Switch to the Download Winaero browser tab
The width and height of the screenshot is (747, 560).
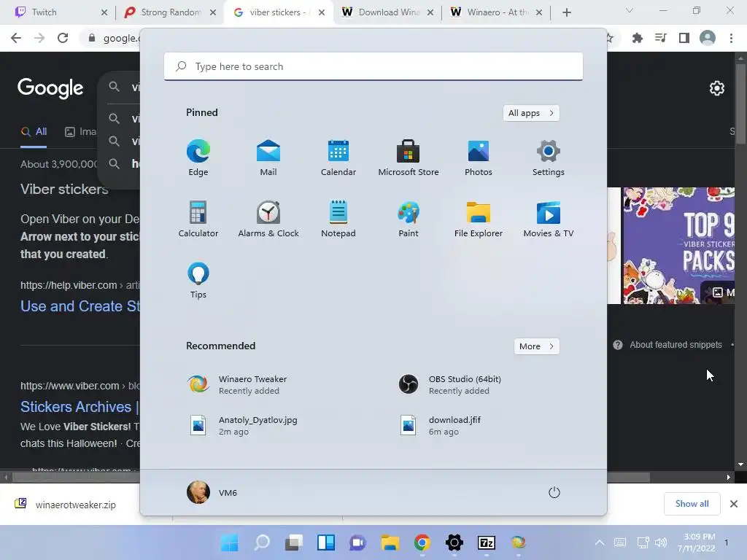pos(388,12)
